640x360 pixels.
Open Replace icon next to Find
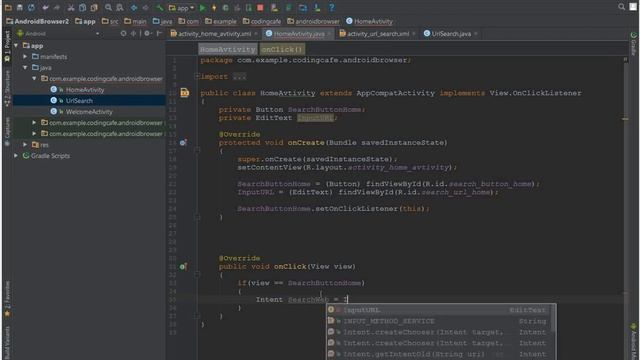point(120,7)
